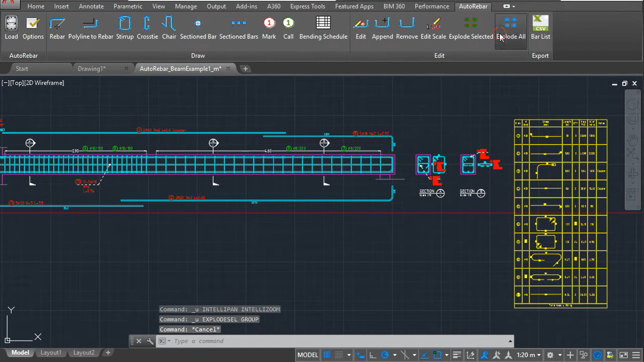The width and height of the screenshot is (644, 362).
Task: Toggle Ortho mode in the status bar
Action: (373, 355)
